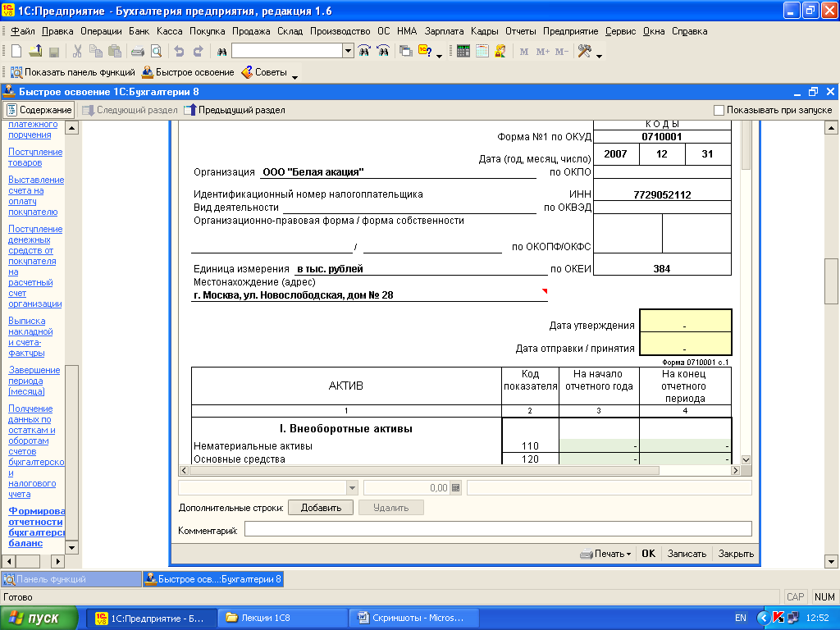Click the Undo arrow icon
The image size is (840, 630).
pyautogui.click(x=179, y=52)
